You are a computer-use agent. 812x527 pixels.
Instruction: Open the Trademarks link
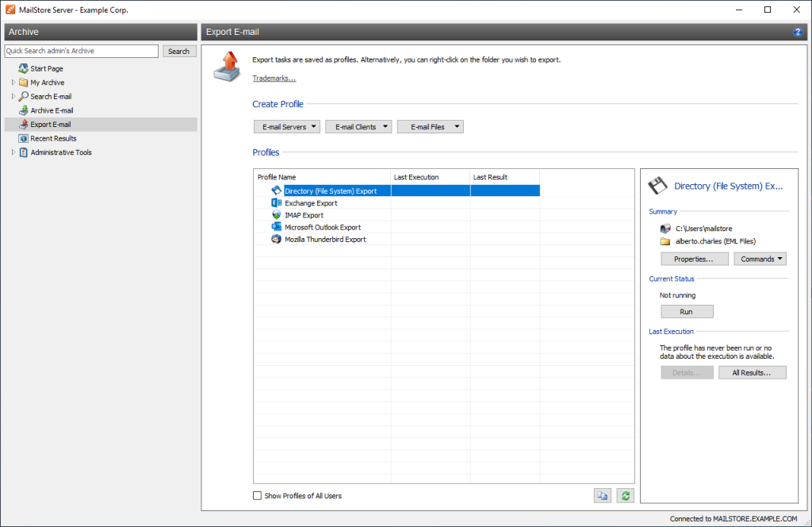(x=274, y=78)
